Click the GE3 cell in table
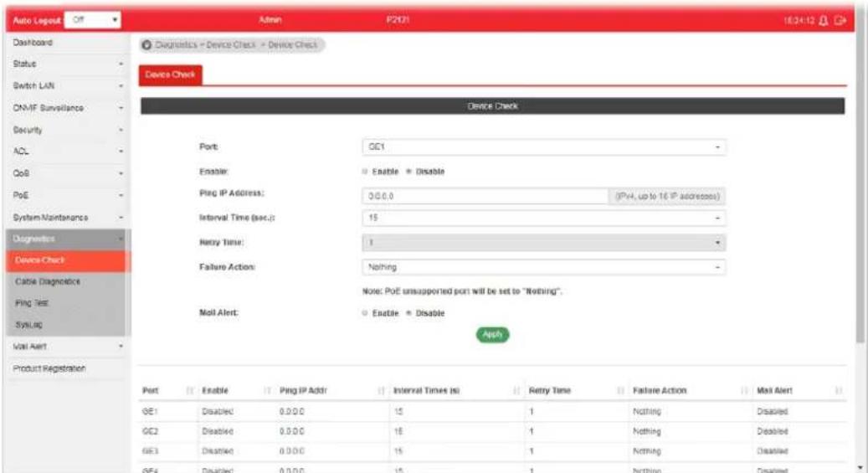The image size is (868, 473). [150, 451]
